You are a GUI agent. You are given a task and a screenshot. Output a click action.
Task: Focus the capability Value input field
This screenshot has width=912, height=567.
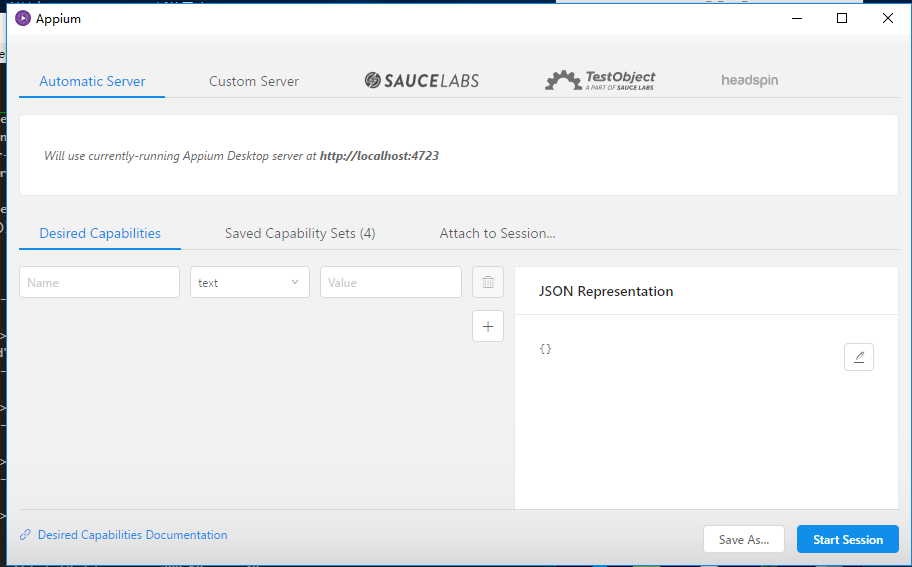[x=391, y=282]
